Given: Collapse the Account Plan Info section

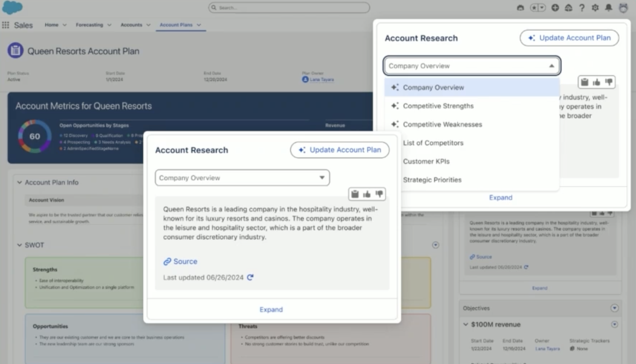Looking at the screenshot, I should [x=20, y=182].
